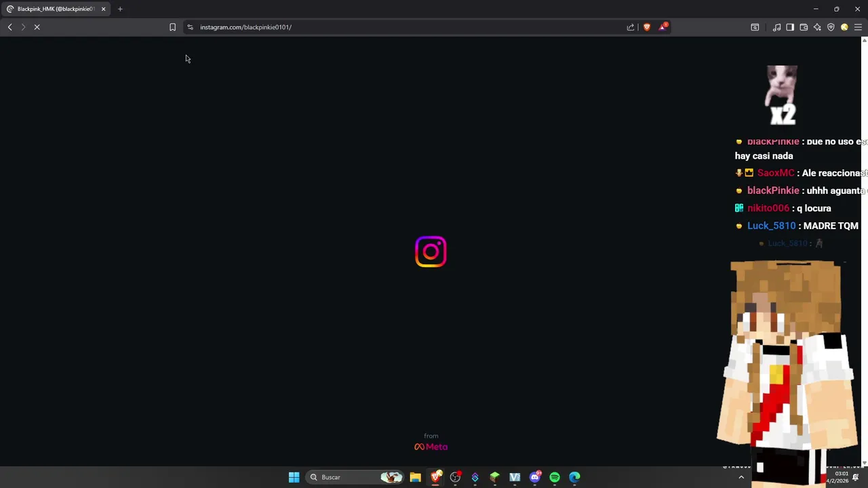Open the yellow profile avatar menu

[844, 27]
